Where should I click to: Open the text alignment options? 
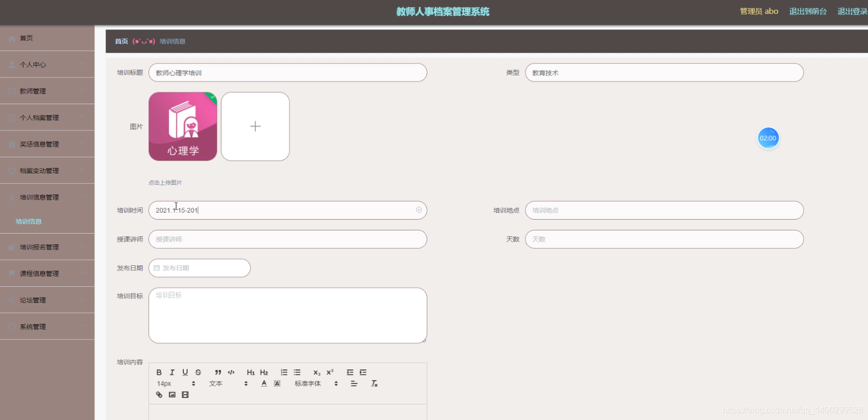point(354,384)
